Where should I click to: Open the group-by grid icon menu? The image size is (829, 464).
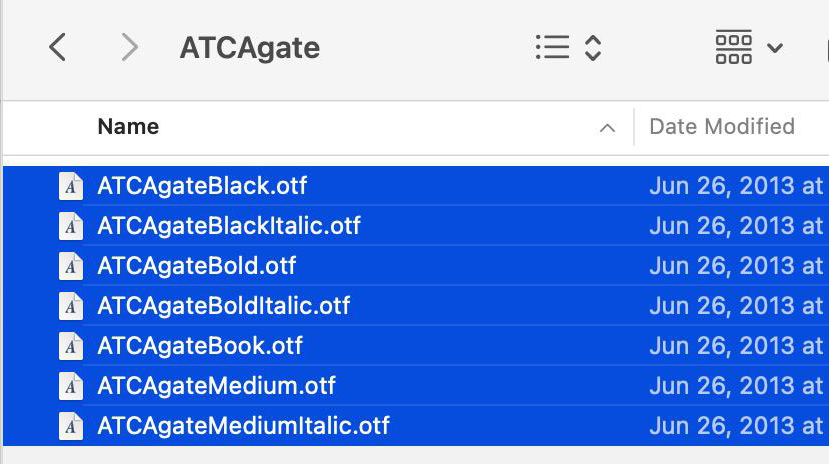pos(733,47)
